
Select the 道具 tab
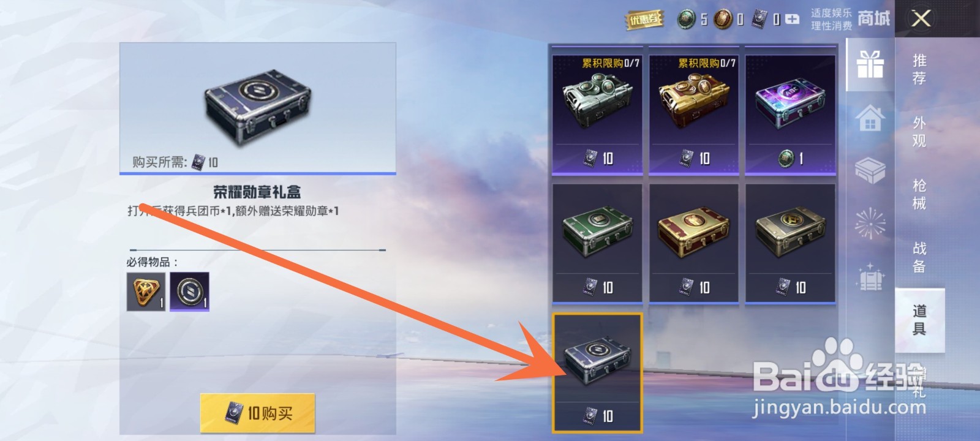919,320
